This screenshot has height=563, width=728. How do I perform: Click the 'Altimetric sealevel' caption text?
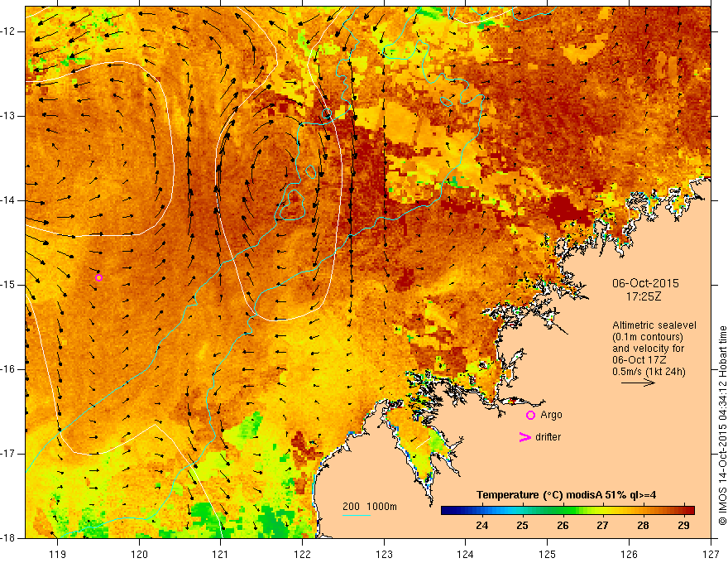click(x=654, y=325)
